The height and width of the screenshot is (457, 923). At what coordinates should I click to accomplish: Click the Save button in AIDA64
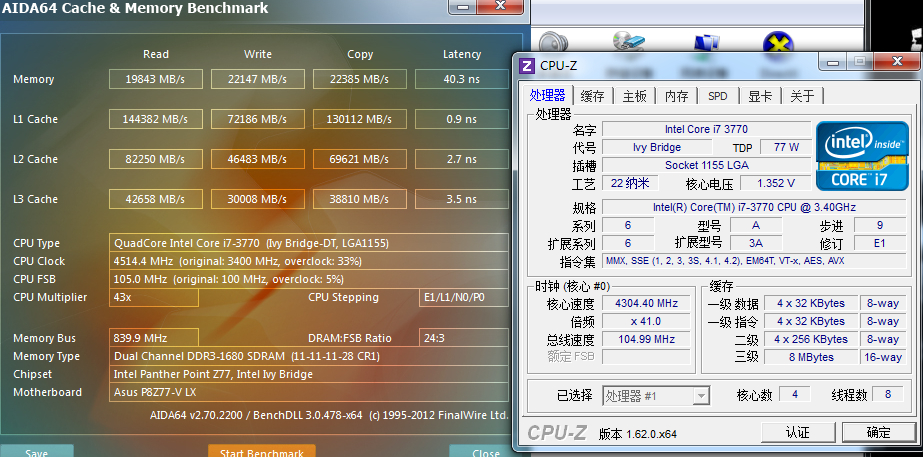point(36,452)
